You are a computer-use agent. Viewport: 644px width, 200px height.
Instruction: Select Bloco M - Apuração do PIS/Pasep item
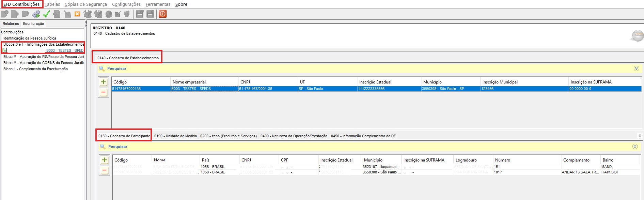[x=44, y=57]
